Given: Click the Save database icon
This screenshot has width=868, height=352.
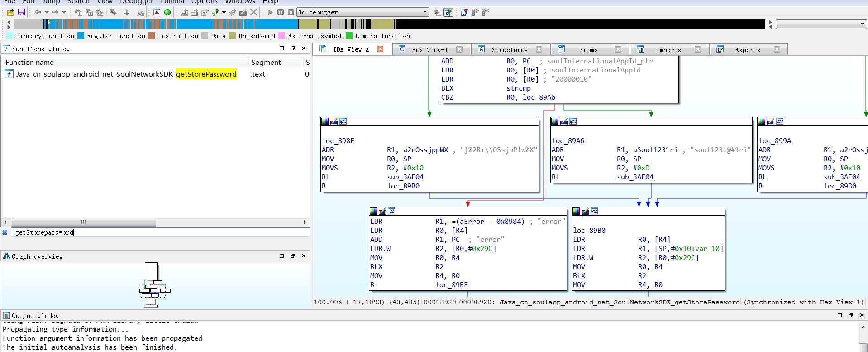Looking at the screenshot, I should [21, 12].
